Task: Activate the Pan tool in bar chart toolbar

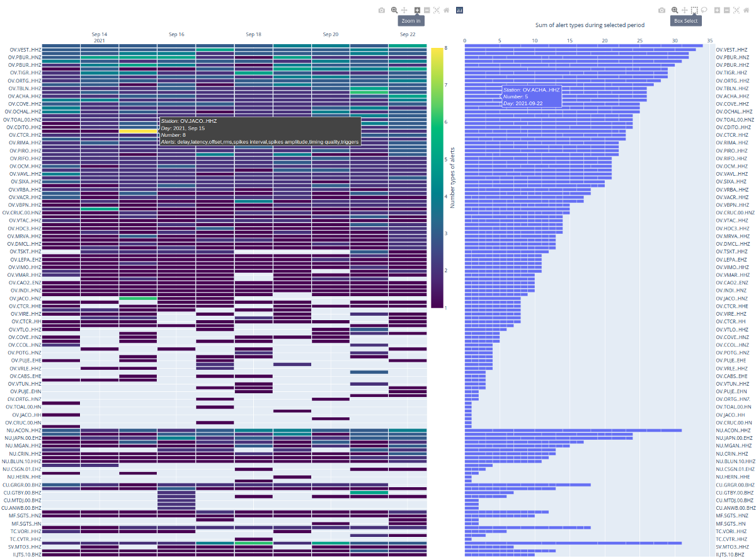Action: (x=685, y=10)
